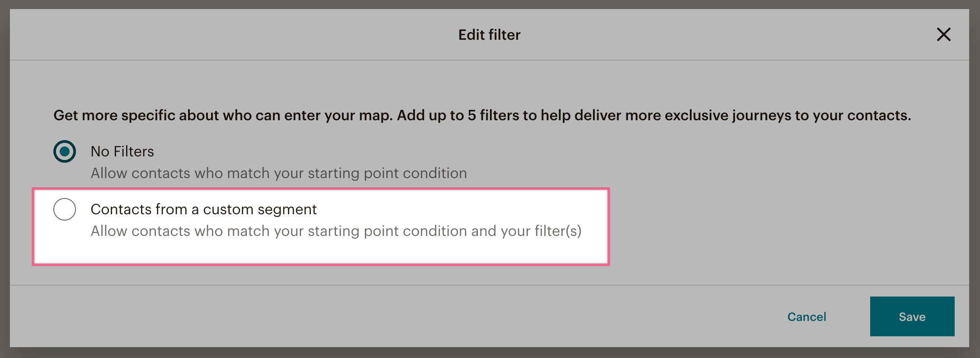Click the description under No Filters

(x=278, y=173)
